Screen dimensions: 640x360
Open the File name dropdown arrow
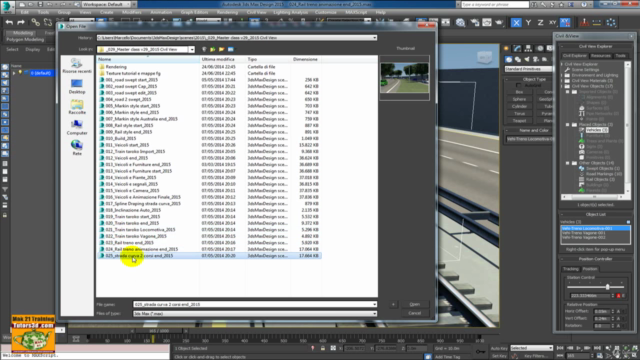[374, 304]
